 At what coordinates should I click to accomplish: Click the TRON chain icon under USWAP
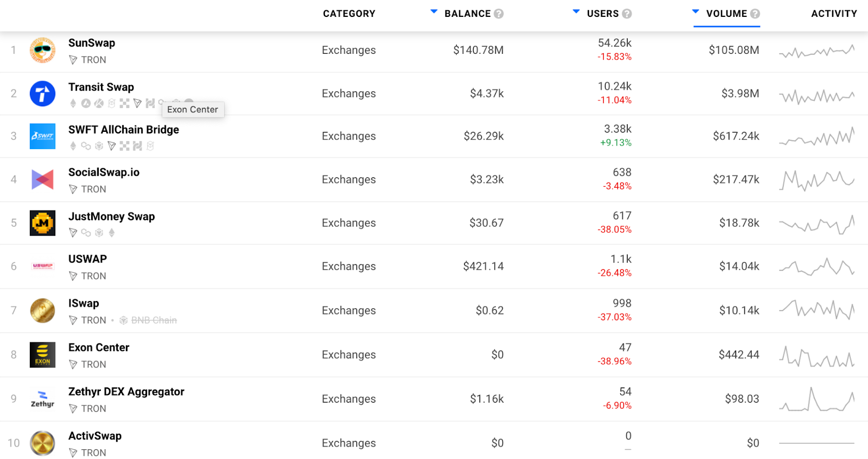73,276
